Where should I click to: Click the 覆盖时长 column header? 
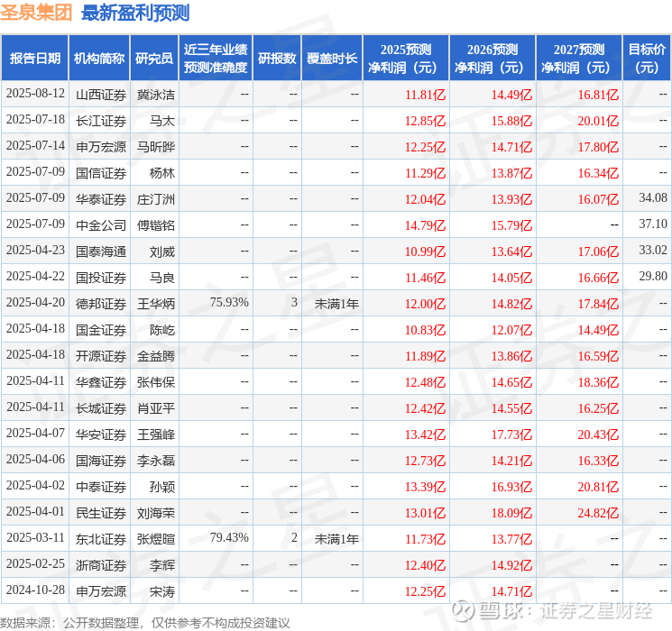[332, 59]
